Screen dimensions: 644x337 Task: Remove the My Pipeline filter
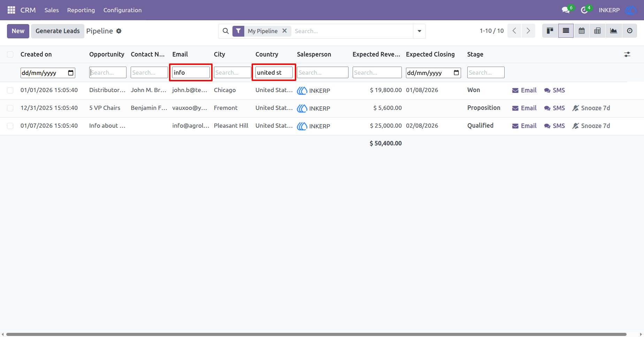285,31
